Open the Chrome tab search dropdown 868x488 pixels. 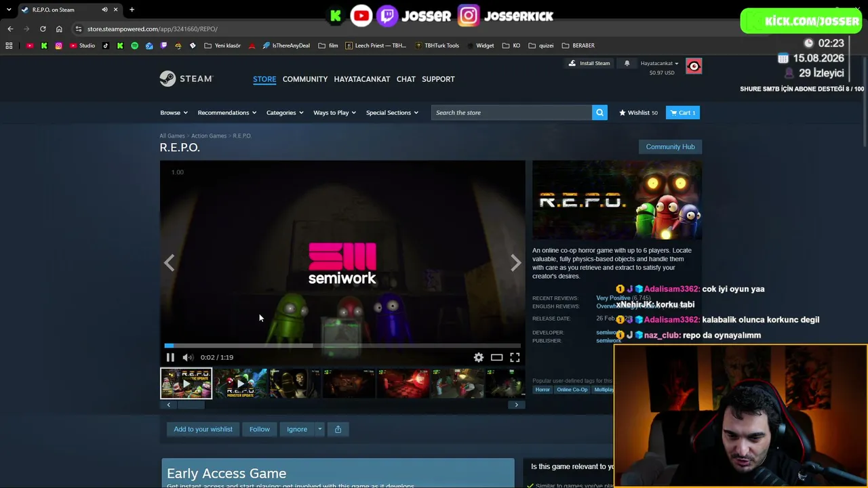tap(9, 9)
